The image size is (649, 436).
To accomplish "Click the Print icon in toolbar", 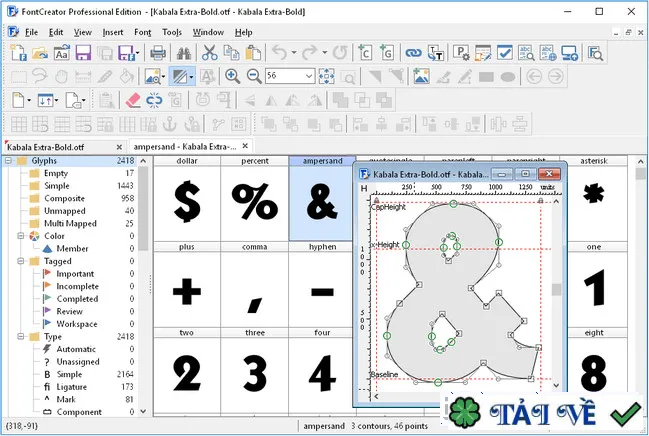I will point(158,53).
